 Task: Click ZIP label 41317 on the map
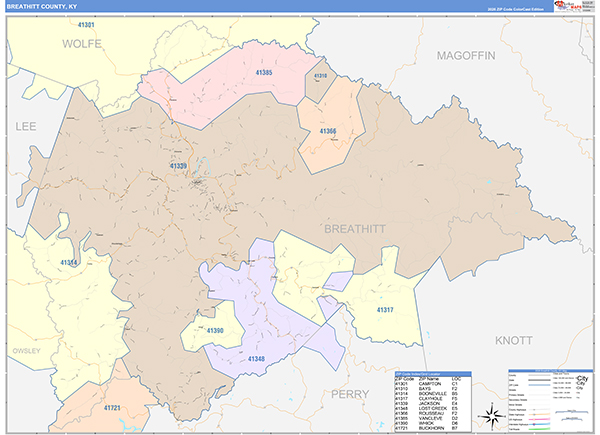pyautogui.click(x=385, y=310)
